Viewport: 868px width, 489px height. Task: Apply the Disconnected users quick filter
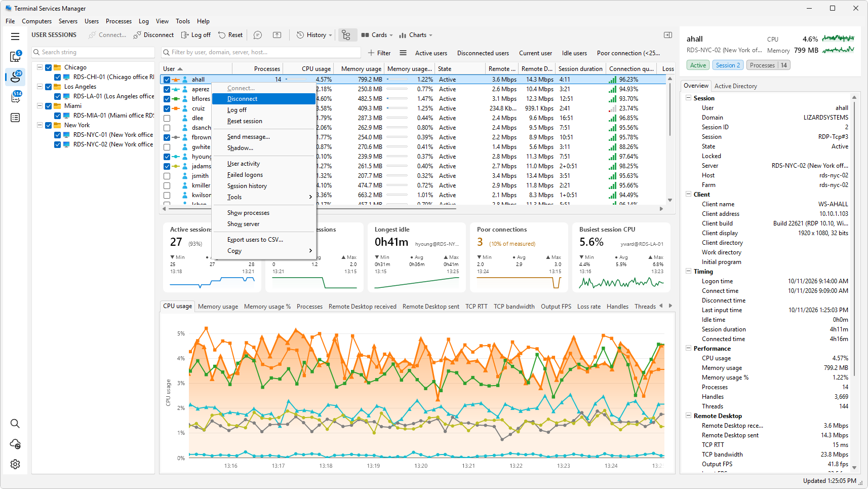pos(483,53)
